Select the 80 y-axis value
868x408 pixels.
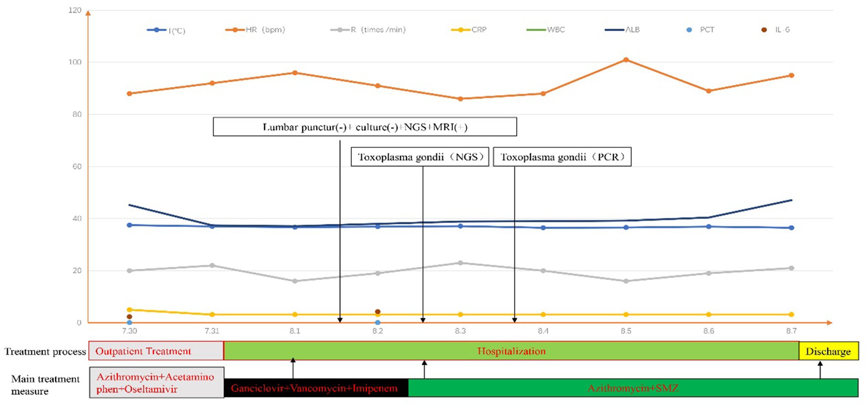point(77,114)
